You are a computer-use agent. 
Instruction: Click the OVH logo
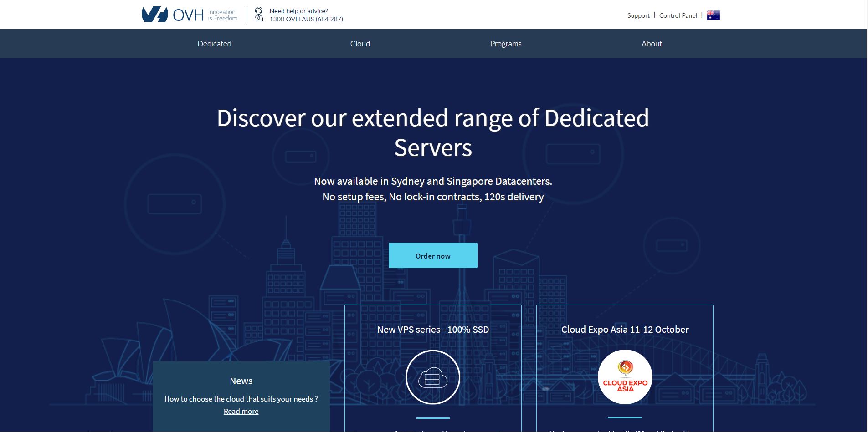[172, 15]
